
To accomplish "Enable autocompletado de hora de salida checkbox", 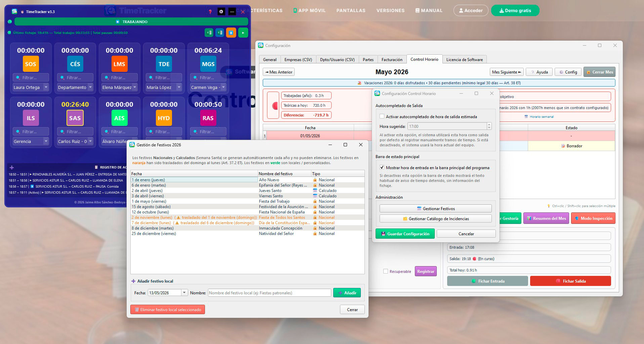I will click(382, 116).
